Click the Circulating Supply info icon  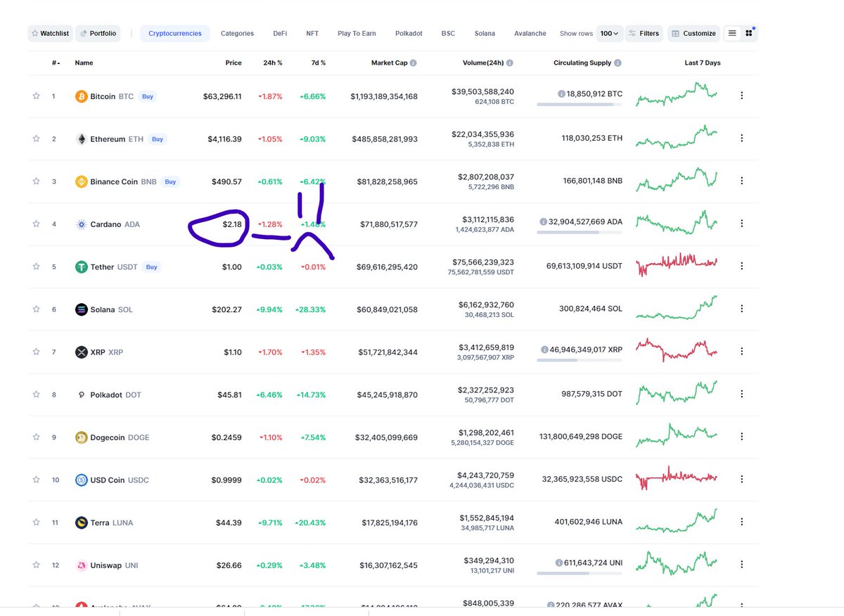[x=618, y=63]
